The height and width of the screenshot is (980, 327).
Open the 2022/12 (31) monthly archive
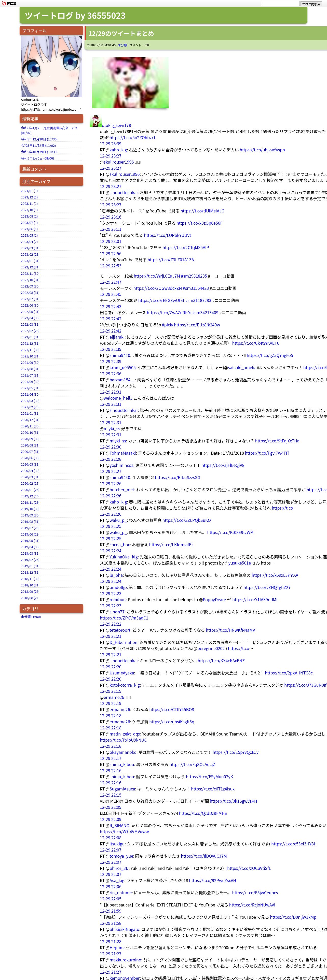[30, 267]
